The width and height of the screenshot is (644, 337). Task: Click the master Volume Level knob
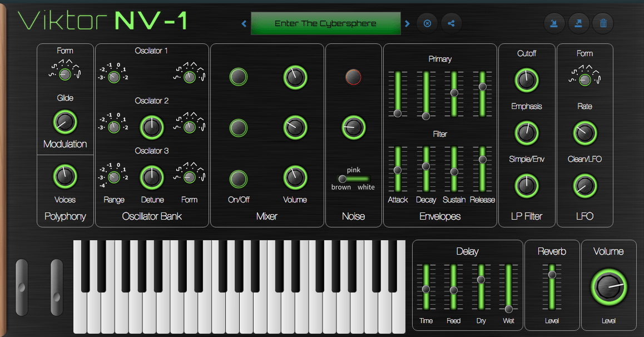[x=608, y=288]
